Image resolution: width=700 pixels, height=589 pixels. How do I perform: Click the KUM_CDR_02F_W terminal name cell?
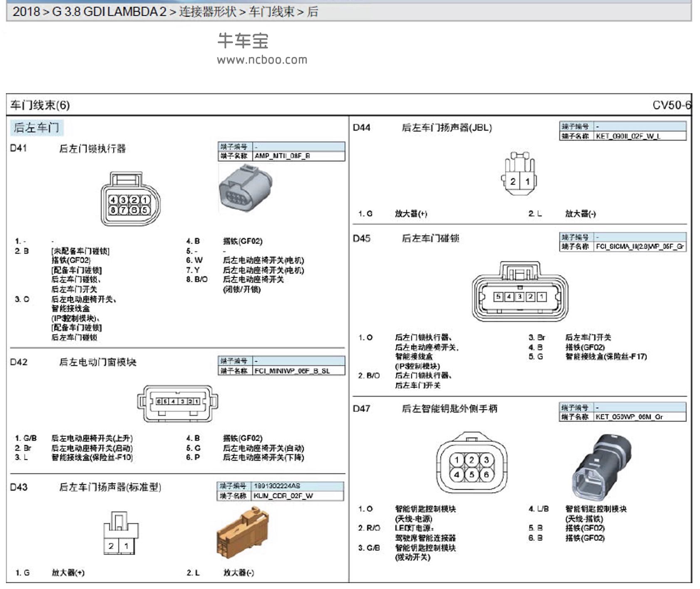[298, 496]
